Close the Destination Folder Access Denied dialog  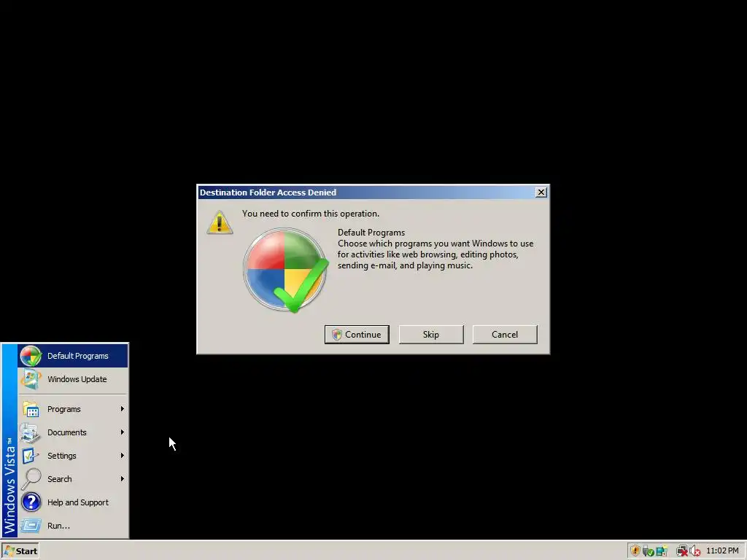pyautogui.click(x=541, y=192)
